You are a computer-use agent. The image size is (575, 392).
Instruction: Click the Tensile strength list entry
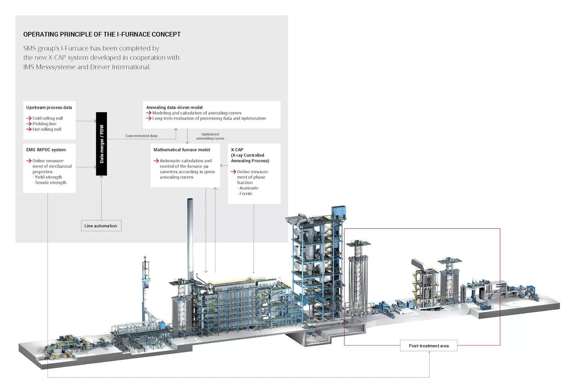(x=50, y=183)
